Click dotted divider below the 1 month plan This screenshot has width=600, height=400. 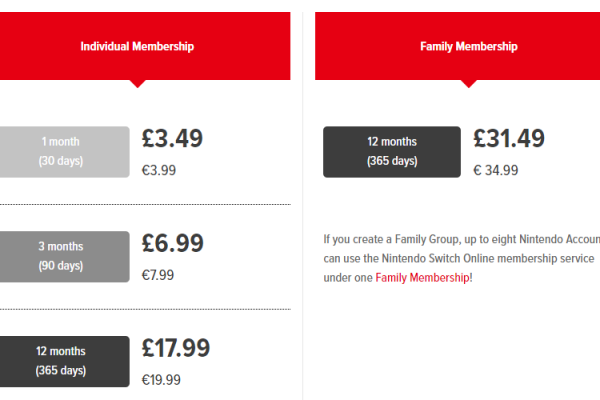tap(145, 204)
